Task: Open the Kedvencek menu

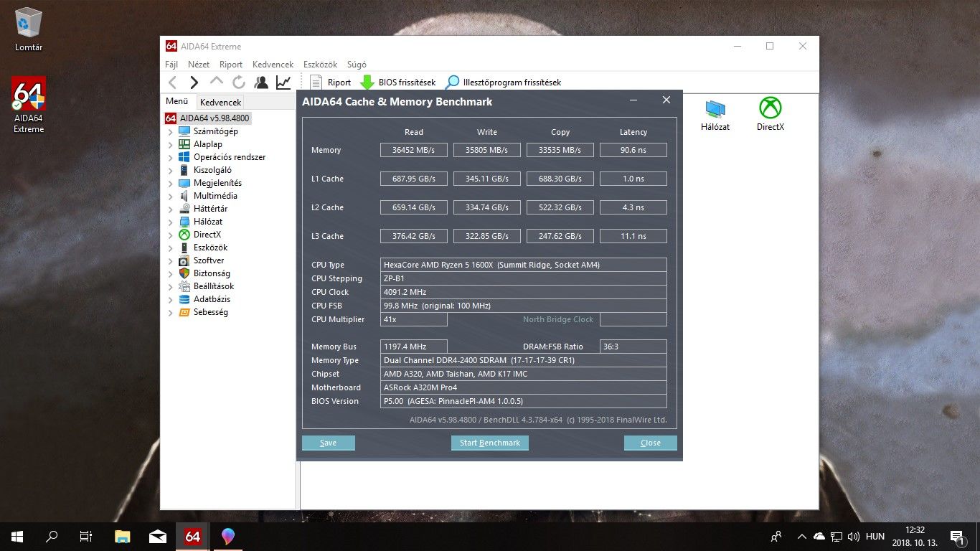Action: [x=273, y=64]
